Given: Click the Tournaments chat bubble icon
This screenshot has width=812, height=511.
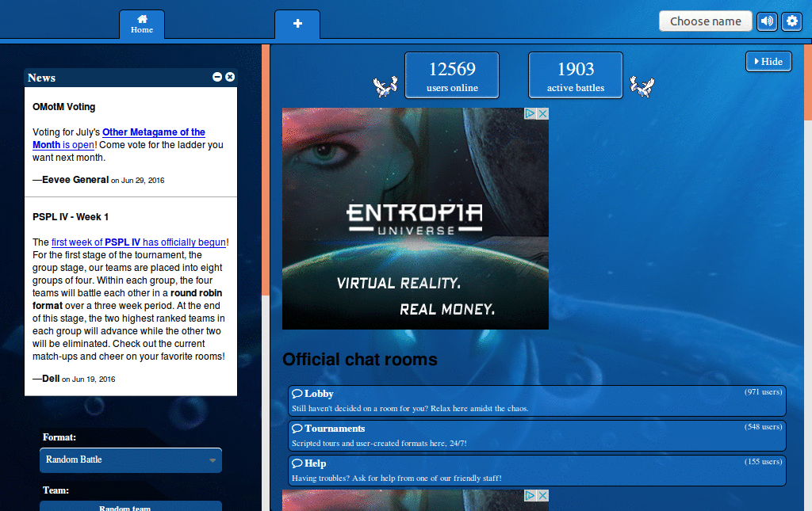Looking at the screenshot, I should [x=297, y=429].
